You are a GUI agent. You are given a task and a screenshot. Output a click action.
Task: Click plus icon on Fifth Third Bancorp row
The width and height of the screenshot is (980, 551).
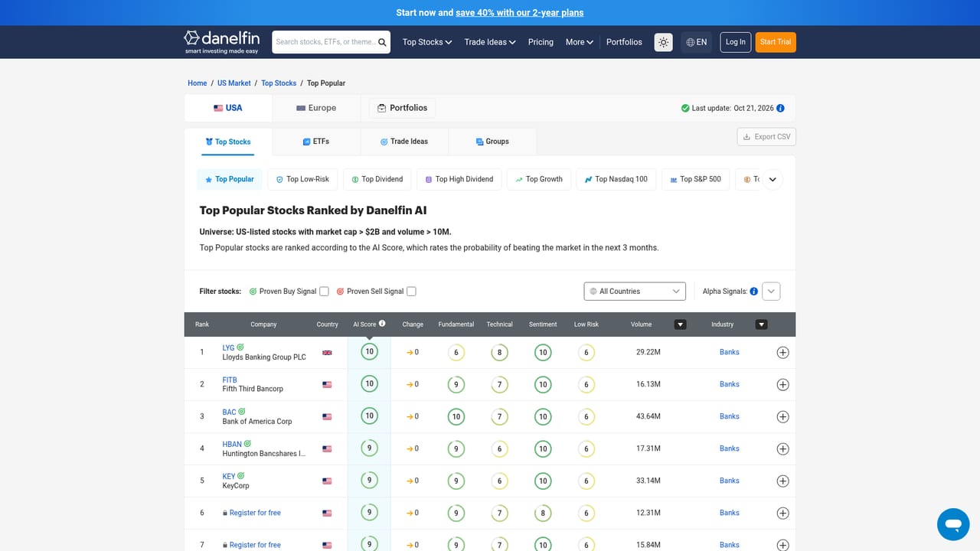click(x=782, y=385)
